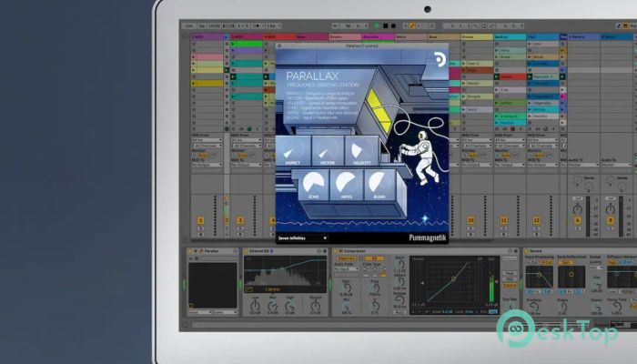
Task: Open Compressor Audio From No Input dropdown
Action: pos(347,269)
